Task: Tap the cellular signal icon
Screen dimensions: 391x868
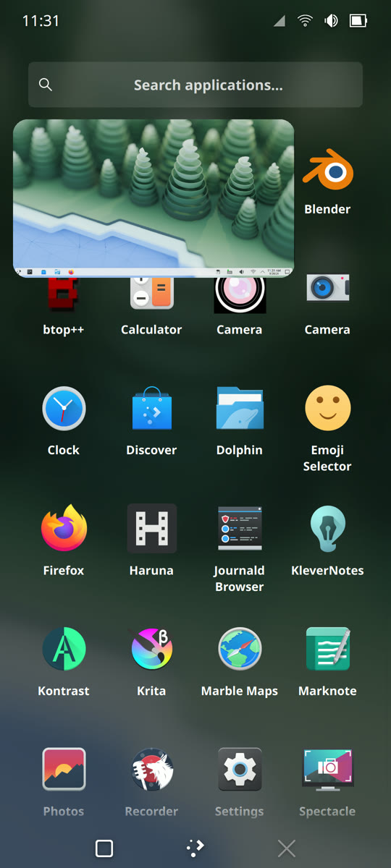Action: click(279, 21)
